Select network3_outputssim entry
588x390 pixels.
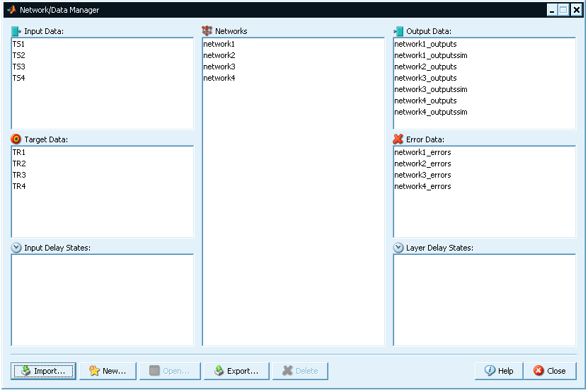pos(484,89)
